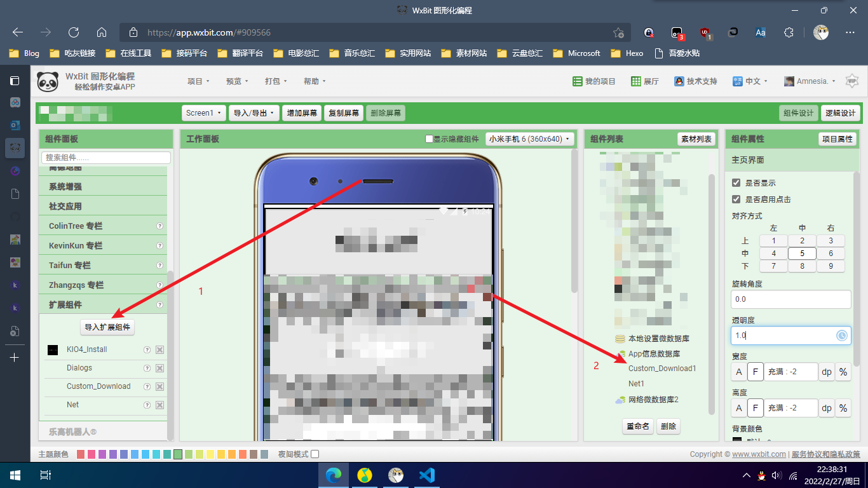Show help for KIO4_Install extension

(x=147, y=350)
